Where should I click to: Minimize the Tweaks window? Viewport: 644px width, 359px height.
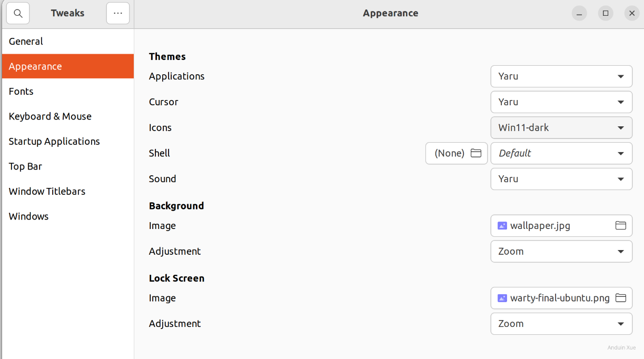click(x=579, y=14)
